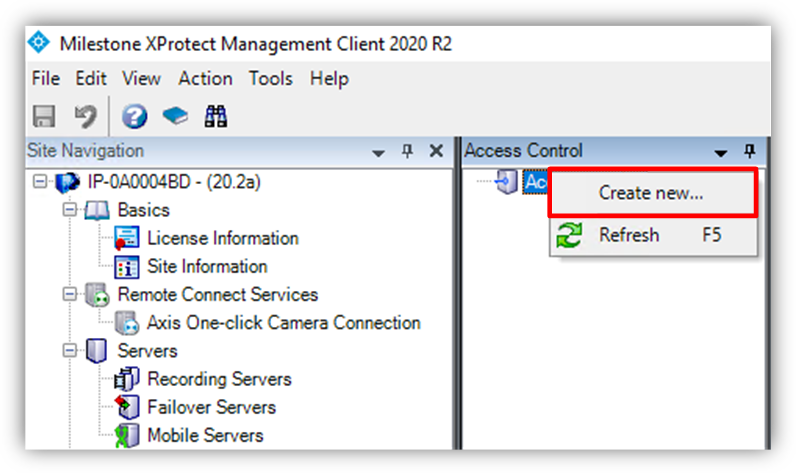Select the Site Information icon
This screenshot has width=796, height=473.
(x=126, y=266)
